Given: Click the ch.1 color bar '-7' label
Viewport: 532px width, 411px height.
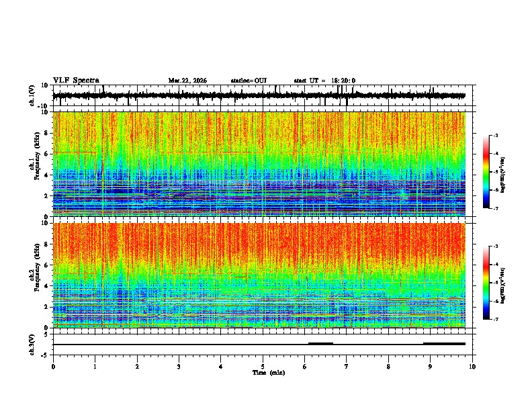Looking at the screenshot, I should (495, 208).
